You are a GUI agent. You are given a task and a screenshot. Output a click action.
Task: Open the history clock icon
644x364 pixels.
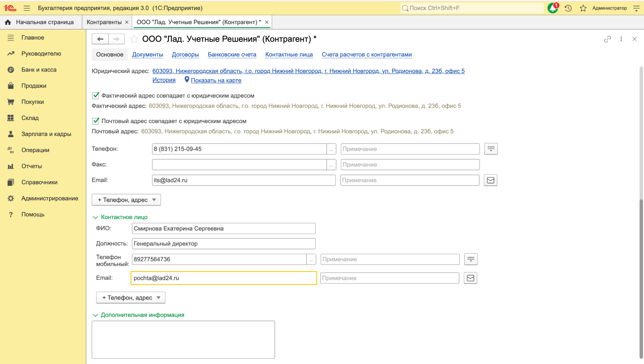[568, 8]
